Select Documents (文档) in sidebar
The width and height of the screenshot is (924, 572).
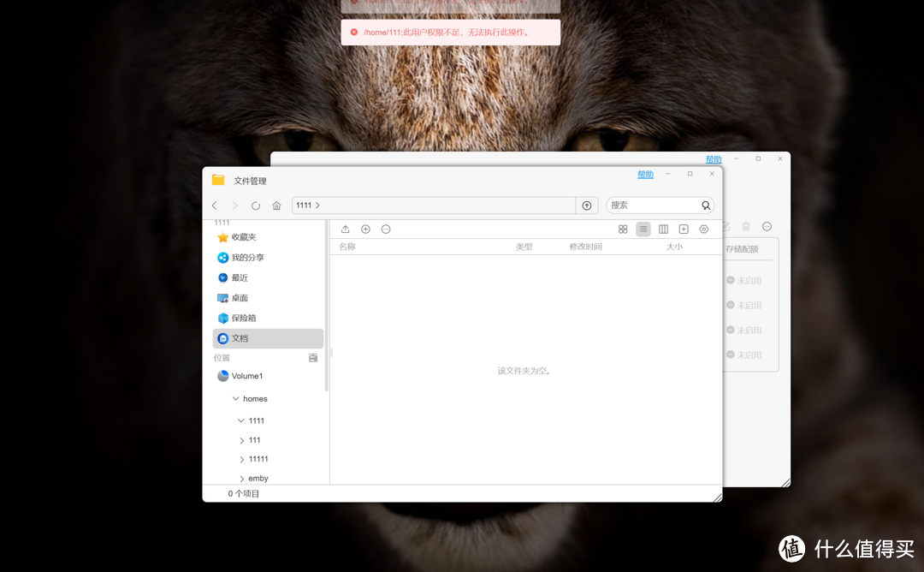click(268, 338)
